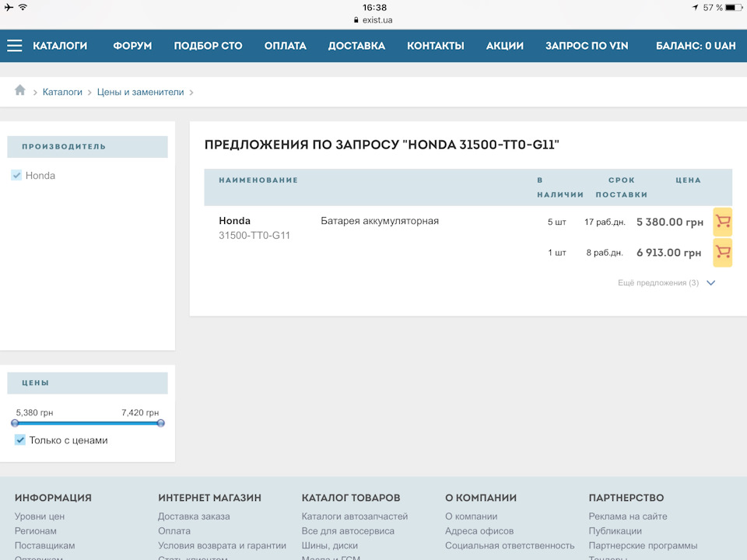Open the hamburger menu icon
The width and height of the screenshot is (747, 560).
click(15, 46)
